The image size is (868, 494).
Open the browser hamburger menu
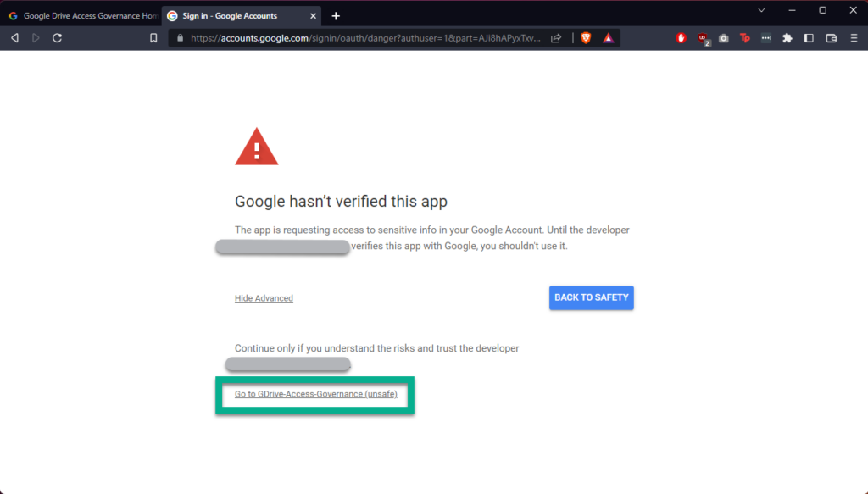(x=854, y=38)
